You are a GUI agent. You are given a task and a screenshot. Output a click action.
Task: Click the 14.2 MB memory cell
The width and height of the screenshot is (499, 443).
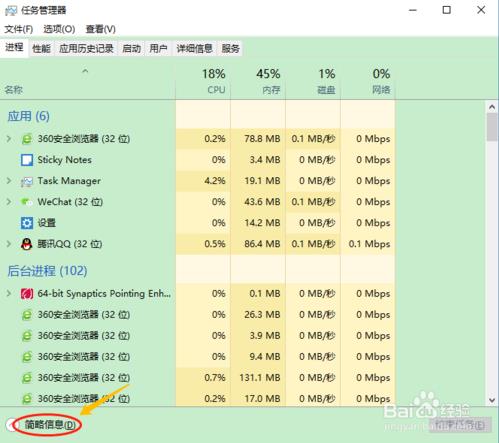click(x=258, y=223)
